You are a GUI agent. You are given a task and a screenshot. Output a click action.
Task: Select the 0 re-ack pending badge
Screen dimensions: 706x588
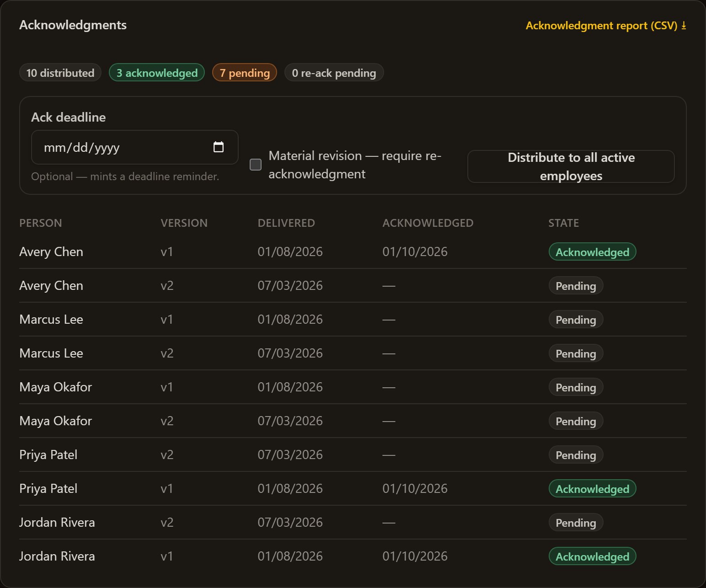334,73
